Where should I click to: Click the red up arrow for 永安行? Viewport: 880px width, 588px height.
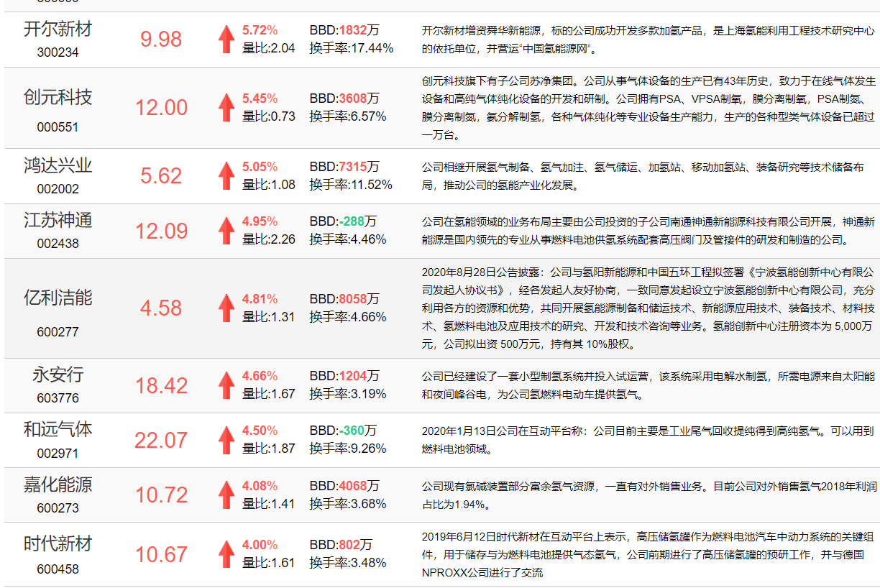pyautogui.click(x=226, y=385)
